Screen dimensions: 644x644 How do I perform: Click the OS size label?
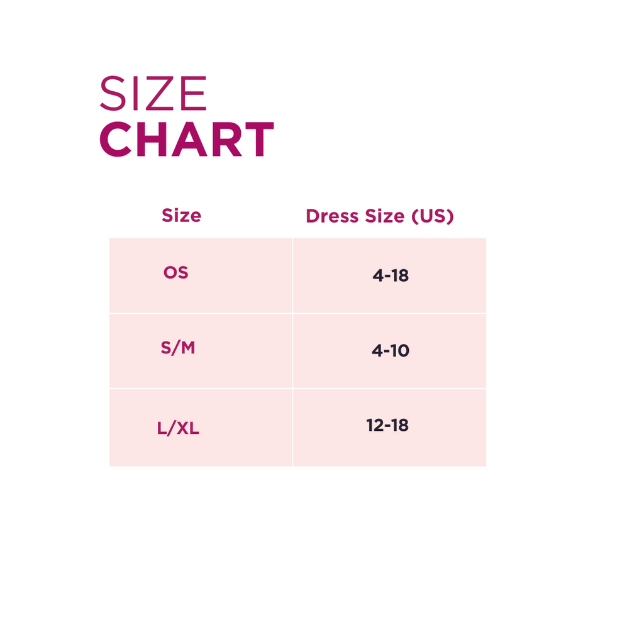pyautogui.click(x=175, y=273)
